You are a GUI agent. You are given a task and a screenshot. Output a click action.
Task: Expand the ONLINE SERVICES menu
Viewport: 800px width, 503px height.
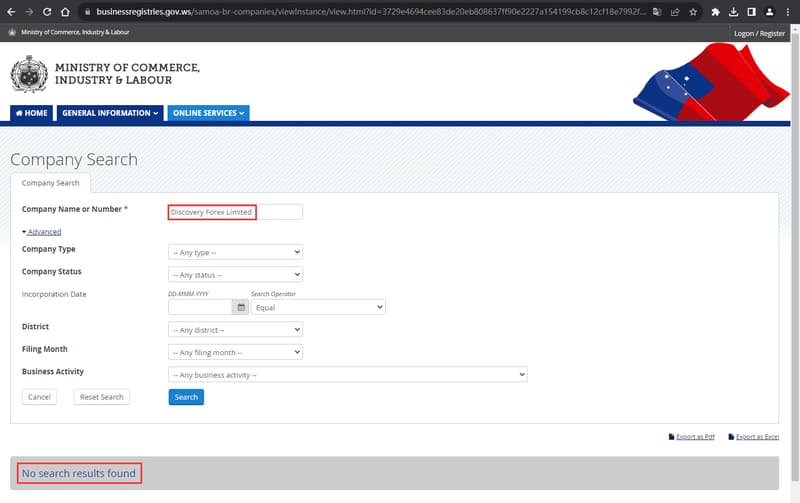point(208,113)
